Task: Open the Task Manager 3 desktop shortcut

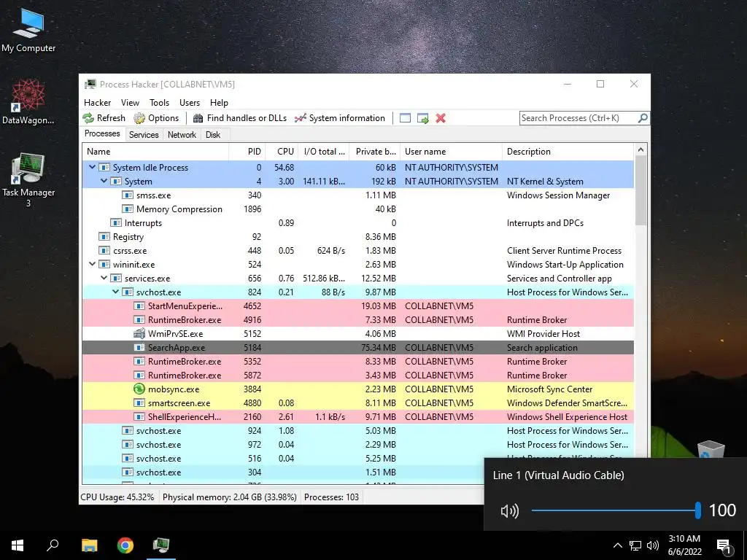Action: click(x=28, y=180)
